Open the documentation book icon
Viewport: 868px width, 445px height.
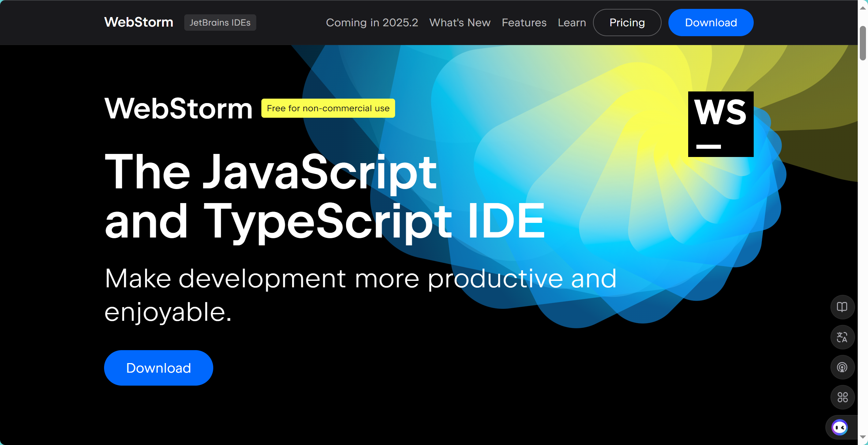tap(842, 307)
